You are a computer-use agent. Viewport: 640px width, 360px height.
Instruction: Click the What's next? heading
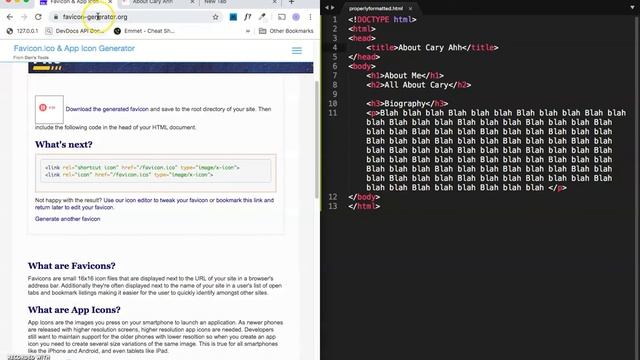pos(64,144)
